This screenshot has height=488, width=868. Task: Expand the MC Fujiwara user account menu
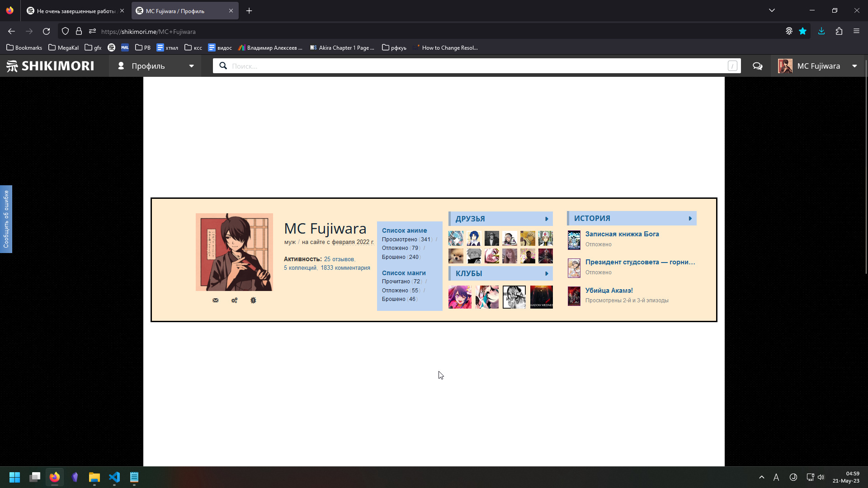817,66
